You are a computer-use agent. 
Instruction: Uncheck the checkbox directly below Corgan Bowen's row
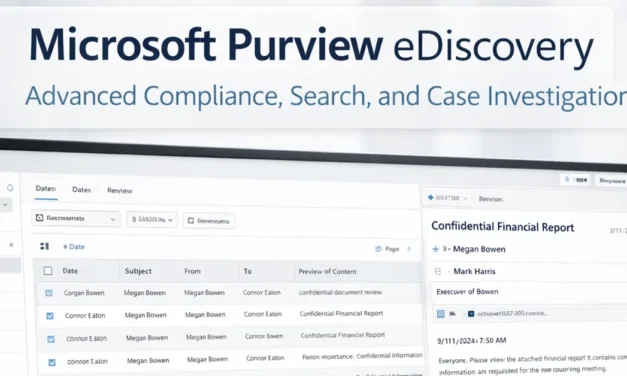coord(50,316)
